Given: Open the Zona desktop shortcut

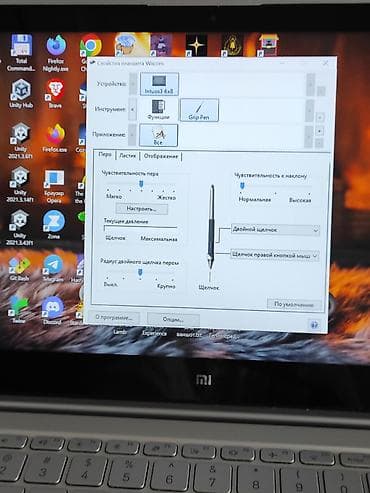Looking at the screenshot, I should tap(54, 225).
